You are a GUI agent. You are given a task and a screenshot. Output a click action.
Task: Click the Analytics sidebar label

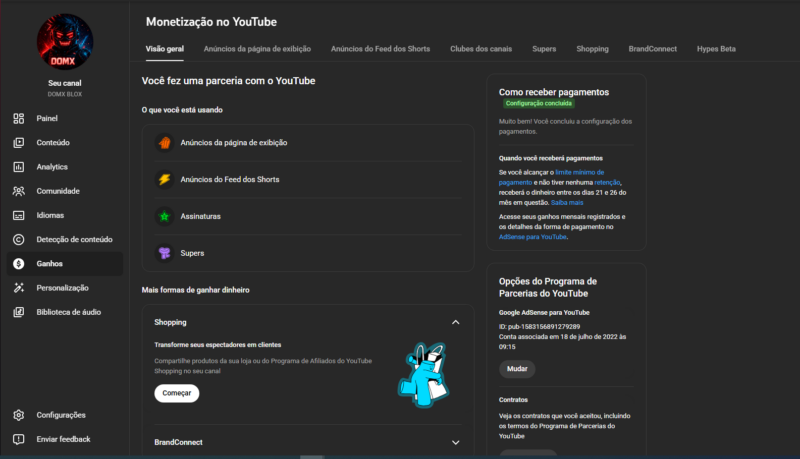tap(52, 167)
